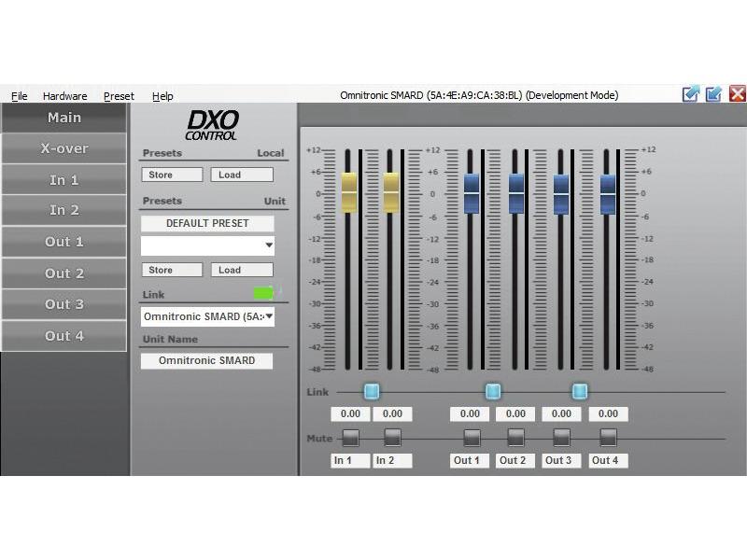
Task: Click the yellow In 2 fader handle
Action: click(x=391, y=190)
